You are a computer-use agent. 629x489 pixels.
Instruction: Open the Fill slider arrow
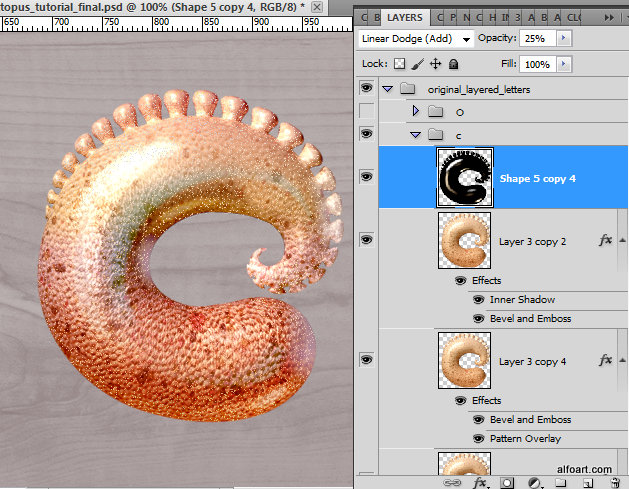(564, 64)
